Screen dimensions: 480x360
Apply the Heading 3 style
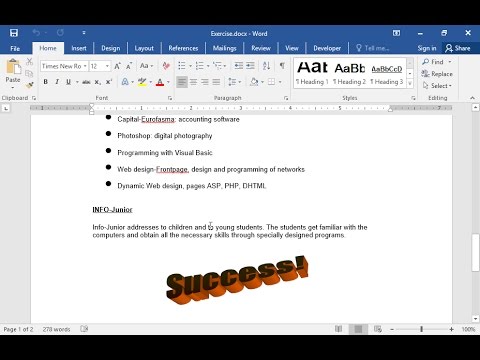click(387, 73)
